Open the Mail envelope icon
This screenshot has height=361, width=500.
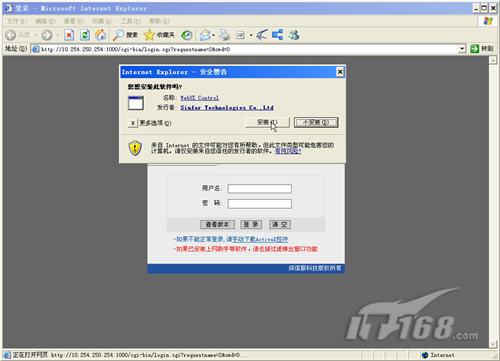[x=205, y=35]
